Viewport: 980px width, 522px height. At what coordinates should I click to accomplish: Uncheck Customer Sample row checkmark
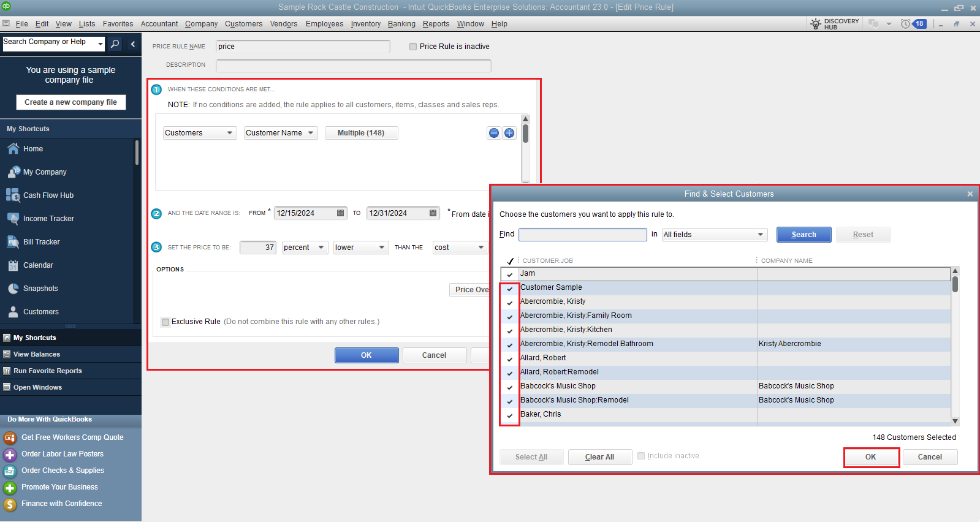click(510, 289)
